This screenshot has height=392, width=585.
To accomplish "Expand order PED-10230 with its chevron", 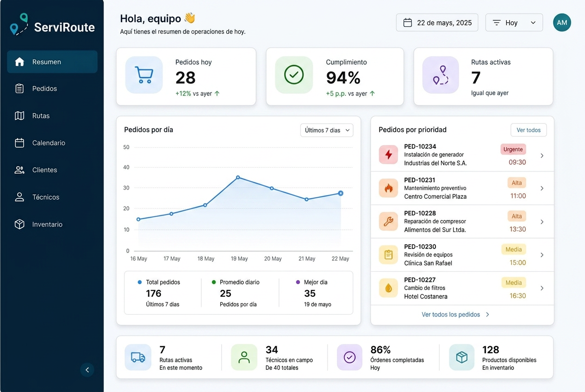I will 542,255.
